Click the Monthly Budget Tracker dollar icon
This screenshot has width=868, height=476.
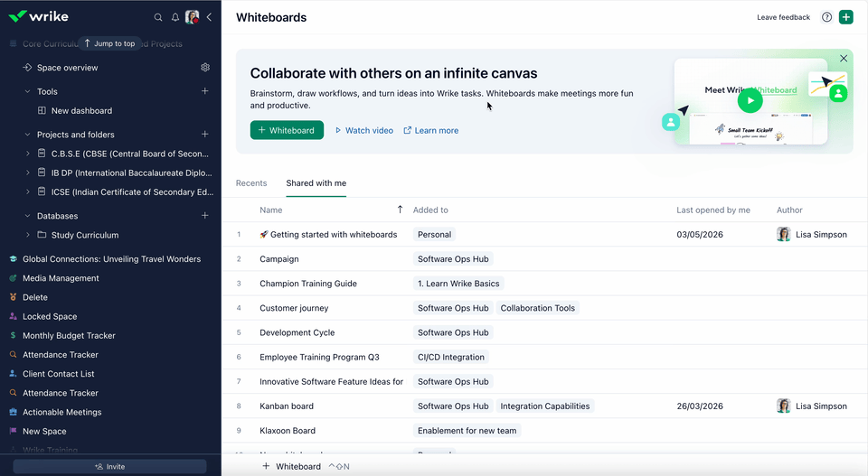14,335
